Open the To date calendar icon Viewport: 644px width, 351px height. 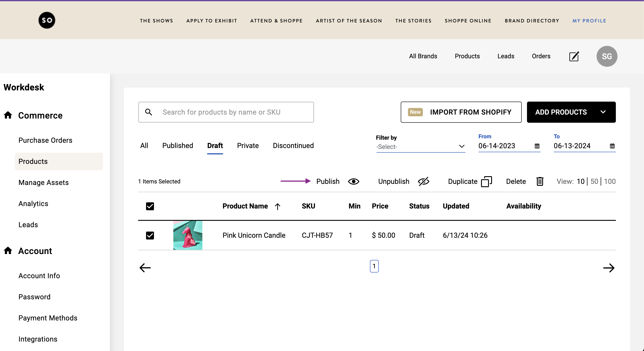[x=612, y=146]
